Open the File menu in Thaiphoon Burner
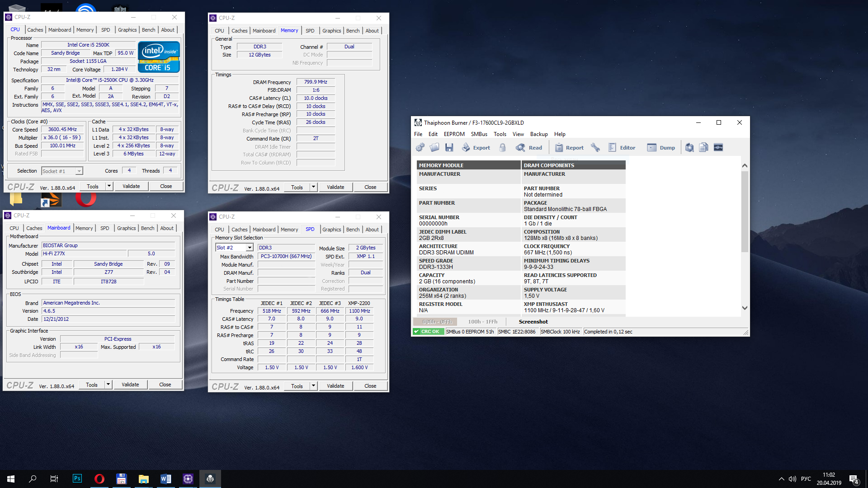This screenshot has height=488, width=868. (x=418, y=134)
